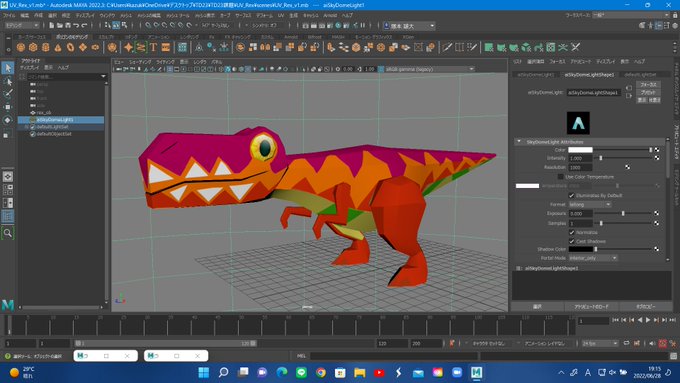The image size is (680, 383).
Task: Click the multi-cut knife shelf icon
Action: [x=447, y=47]
